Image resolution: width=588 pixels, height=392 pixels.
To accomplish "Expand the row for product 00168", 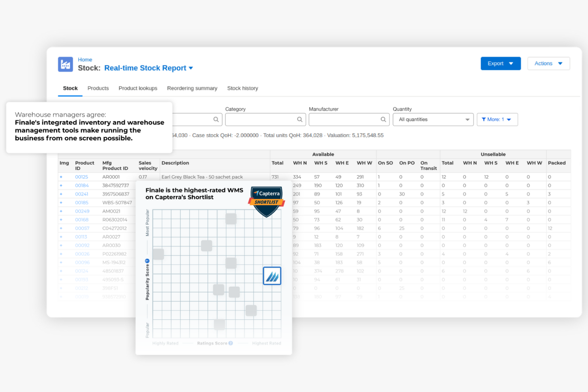I will [61, 220].
